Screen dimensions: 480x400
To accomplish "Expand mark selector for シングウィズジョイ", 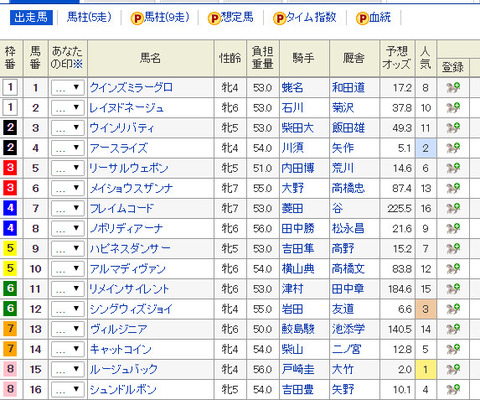I will pyautogui.click(x=68, y=309).
